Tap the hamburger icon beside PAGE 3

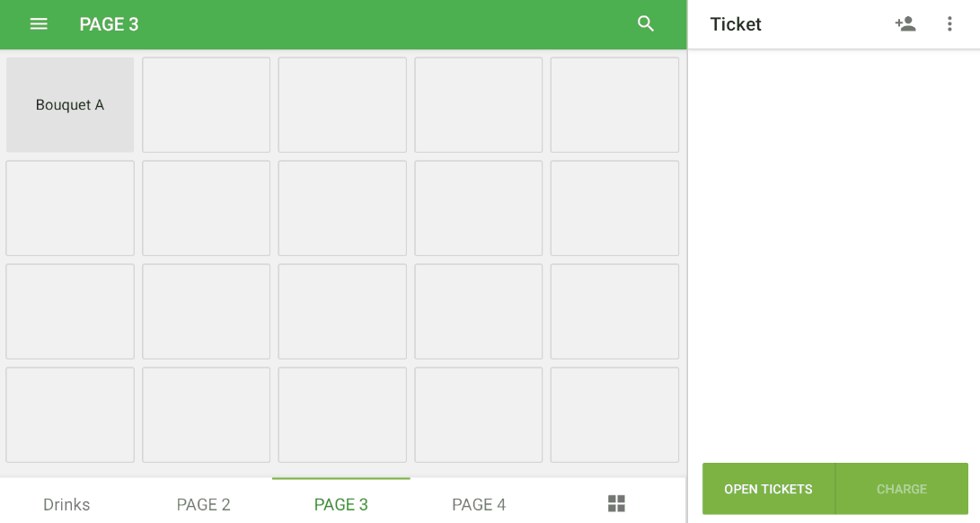(x=38, y=23)
